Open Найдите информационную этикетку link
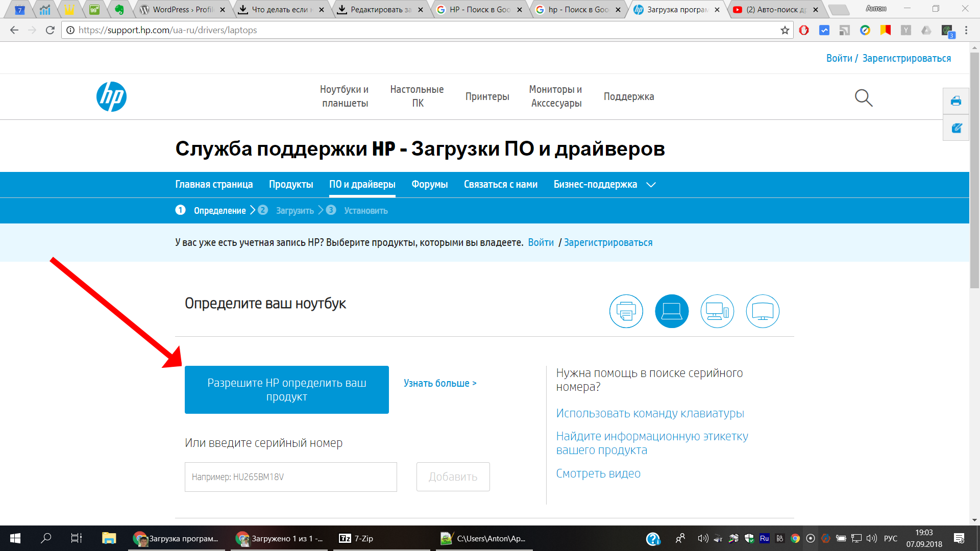The image size is (980, 551). click(652, 443)
